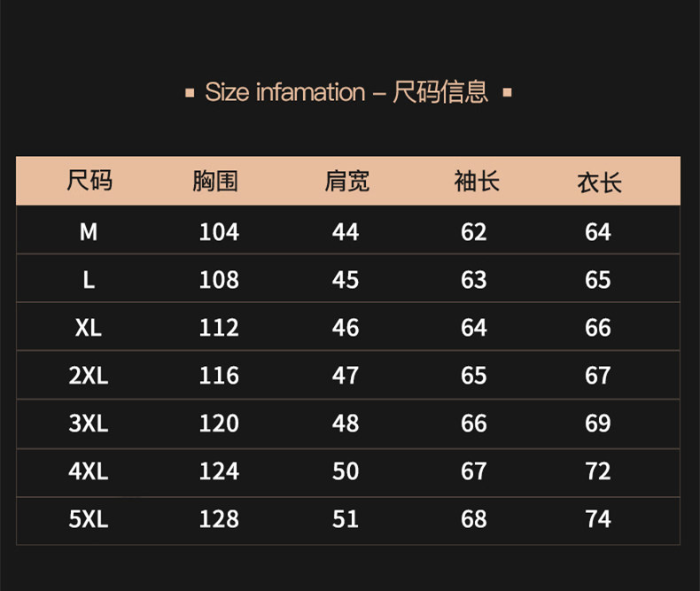Click the 胸围 column header
Viewport: 700px width, 591px height.
coord(215,182)
